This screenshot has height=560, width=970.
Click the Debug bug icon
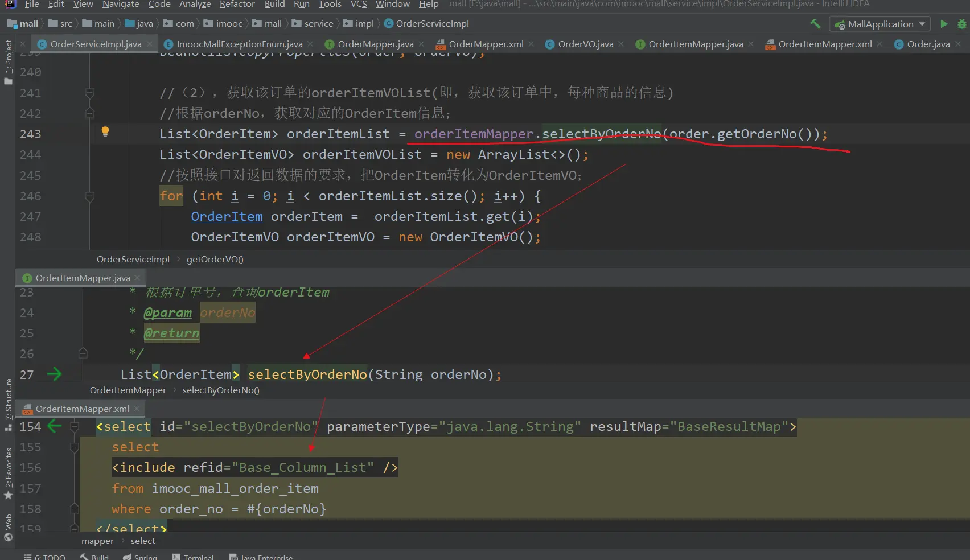pyautogui.click(x=961, y=24)
